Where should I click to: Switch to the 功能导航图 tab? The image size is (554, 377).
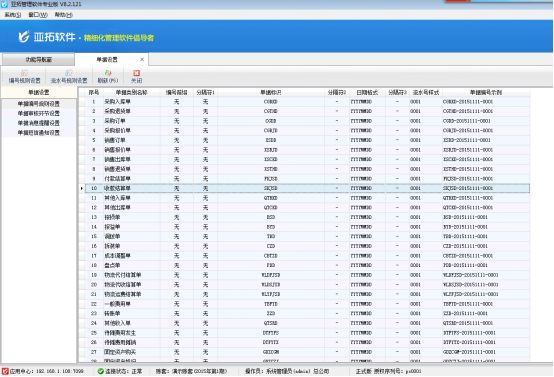click(x=38, y=59)
